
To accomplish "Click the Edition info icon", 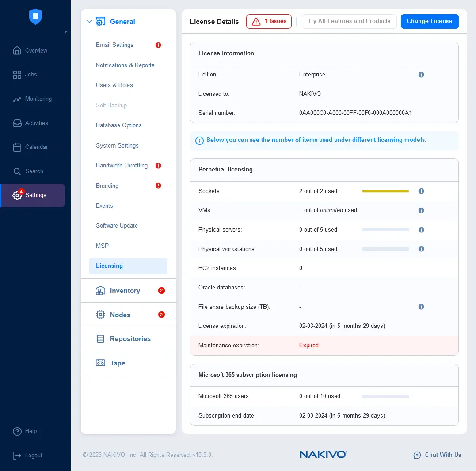I will coord(421,75).
